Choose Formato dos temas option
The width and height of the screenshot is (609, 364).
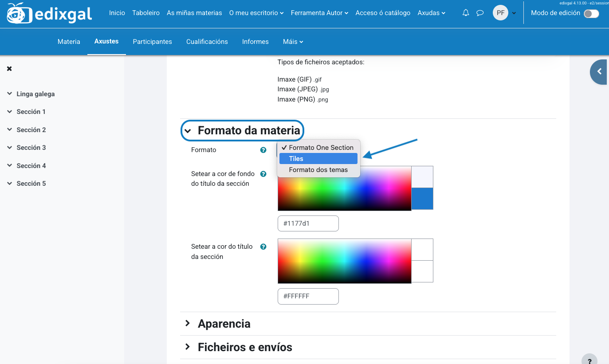[318, 170]
